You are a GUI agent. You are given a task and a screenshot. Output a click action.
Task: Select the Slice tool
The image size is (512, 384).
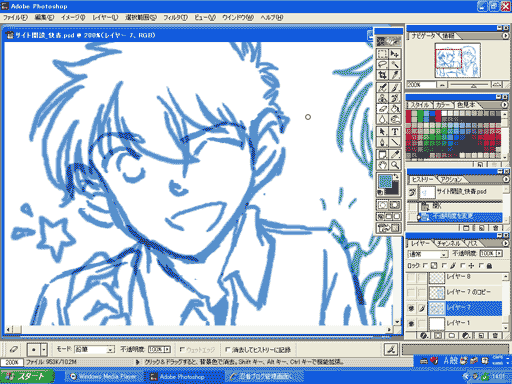coord(395,75)
